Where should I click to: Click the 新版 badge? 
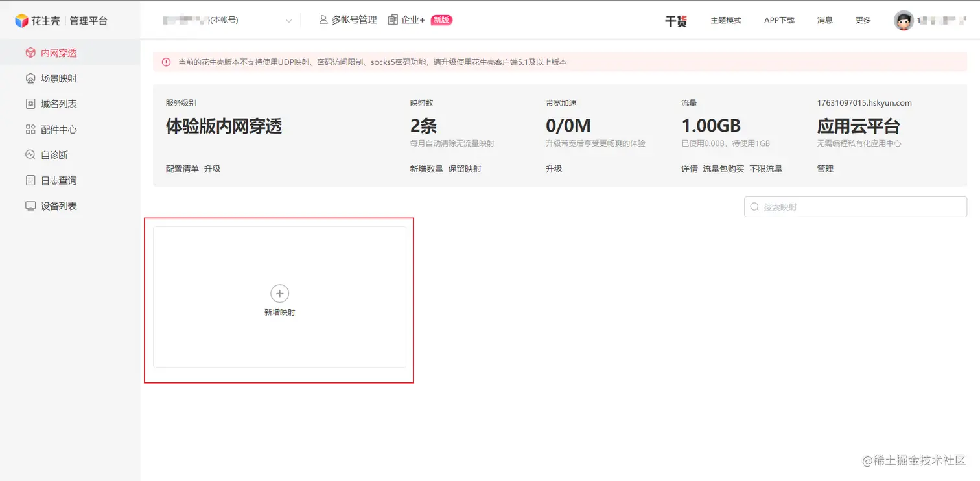[x=441, y=20]
